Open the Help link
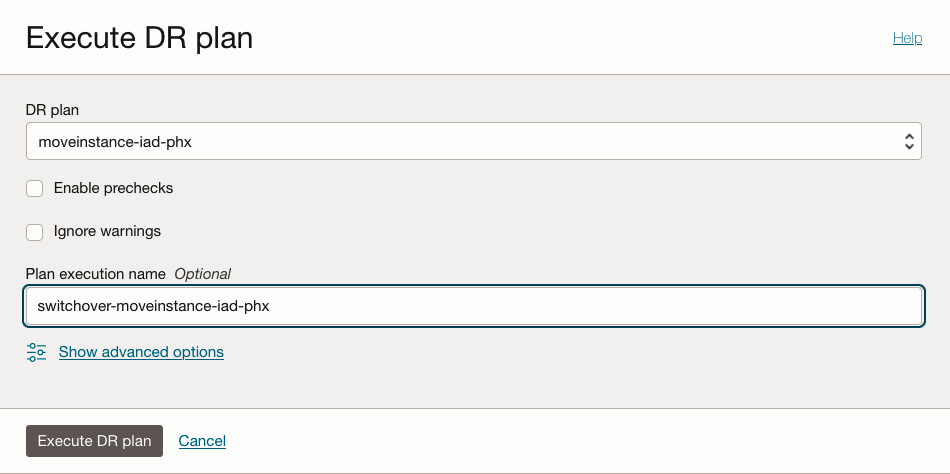The height and width of the screenshot is (474, 950). pos(907,38)
